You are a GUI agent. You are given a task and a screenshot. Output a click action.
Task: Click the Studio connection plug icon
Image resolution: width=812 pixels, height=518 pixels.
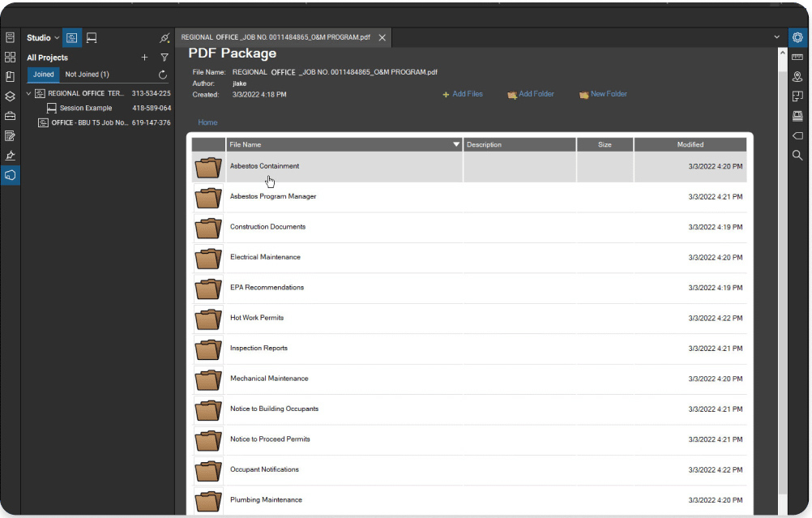tap(165, 38)
